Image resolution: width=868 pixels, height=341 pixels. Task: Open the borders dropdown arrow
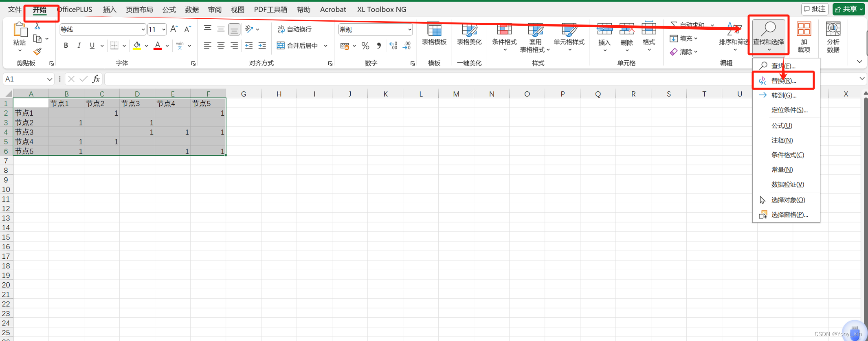pyautogui.click(x=124, y=46)
